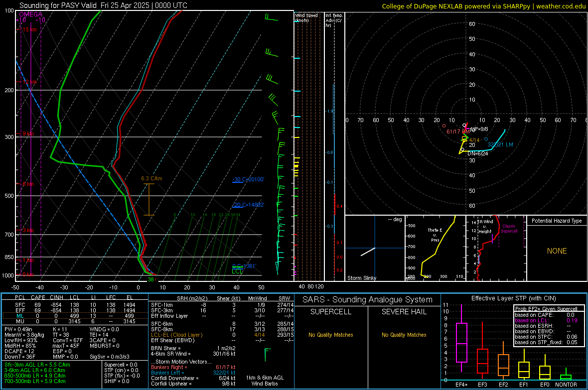Click the 'SHIP = 0.0' value
The image size is (588, 390).
click(x=117, y=381)
